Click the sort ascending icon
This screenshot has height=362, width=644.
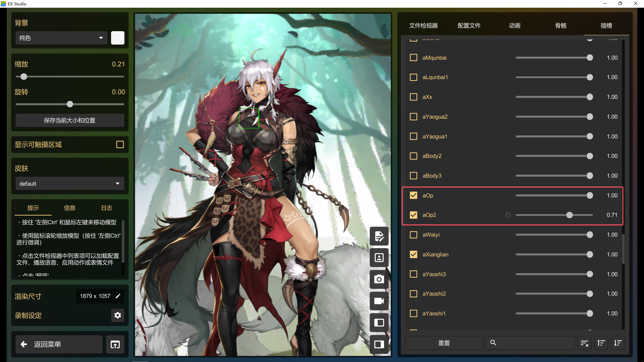click(601, 343)
